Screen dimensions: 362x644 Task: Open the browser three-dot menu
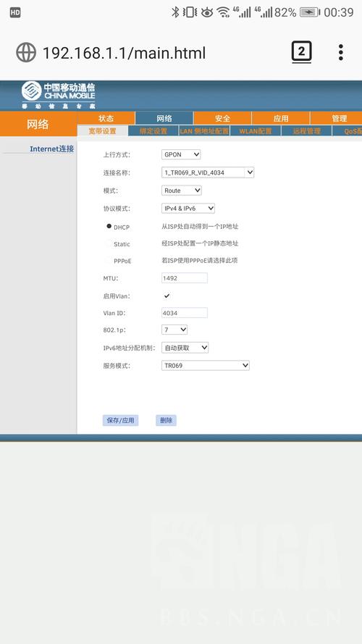(341, 53)
